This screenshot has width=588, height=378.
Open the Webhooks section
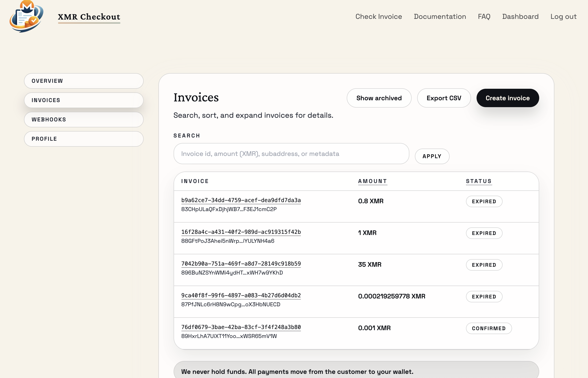point(84,120)
